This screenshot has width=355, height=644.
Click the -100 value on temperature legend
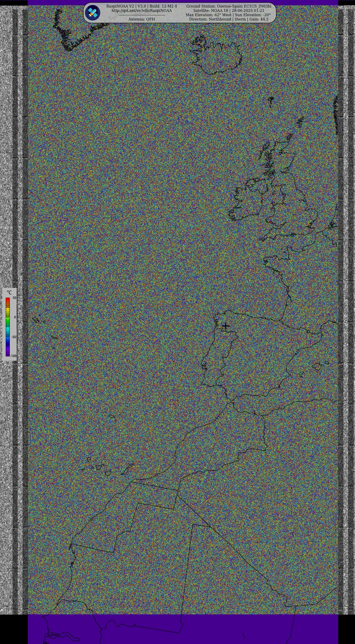13,356
